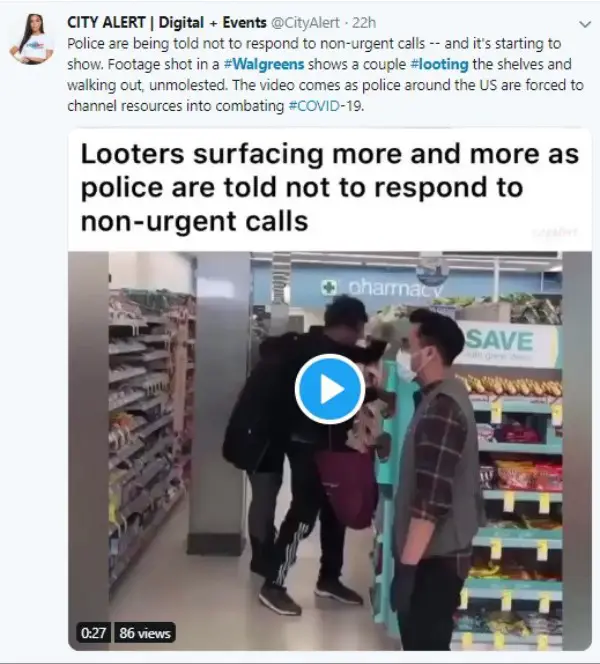Open the #looting hashtag
The height and width of the screenshot is (664, 600).
coord(440,64)
